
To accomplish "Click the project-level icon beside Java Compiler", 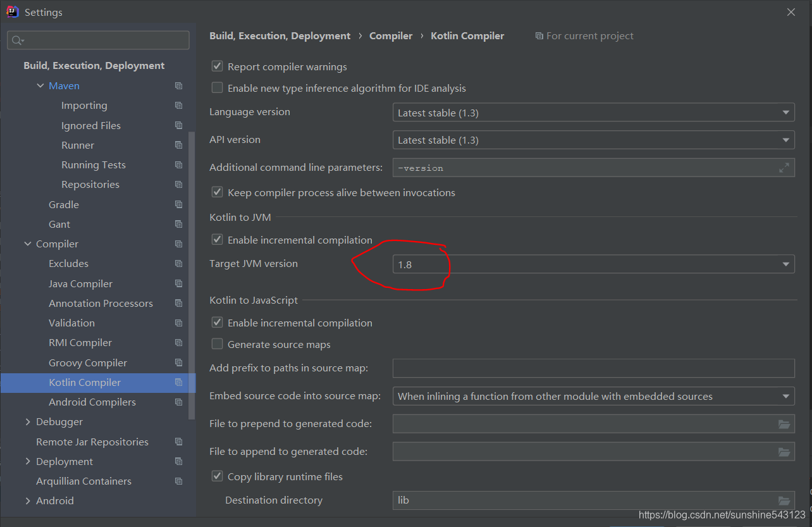I will click(x=179, y=283).
